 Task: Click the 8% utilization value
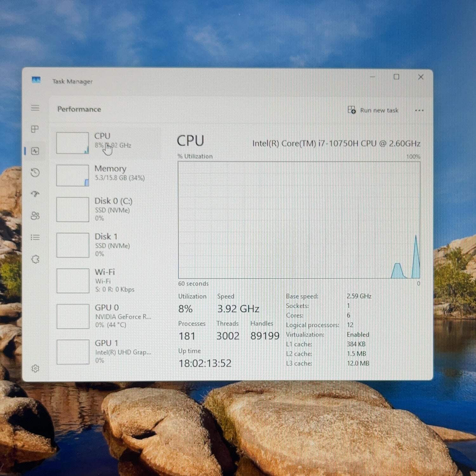coord(185,309)
